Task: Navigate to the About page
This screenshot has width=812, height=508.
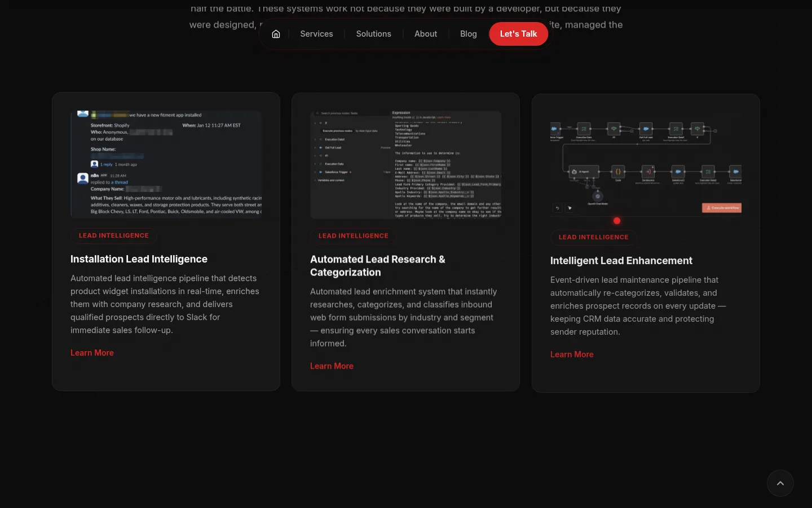Action: click(426, 33)
